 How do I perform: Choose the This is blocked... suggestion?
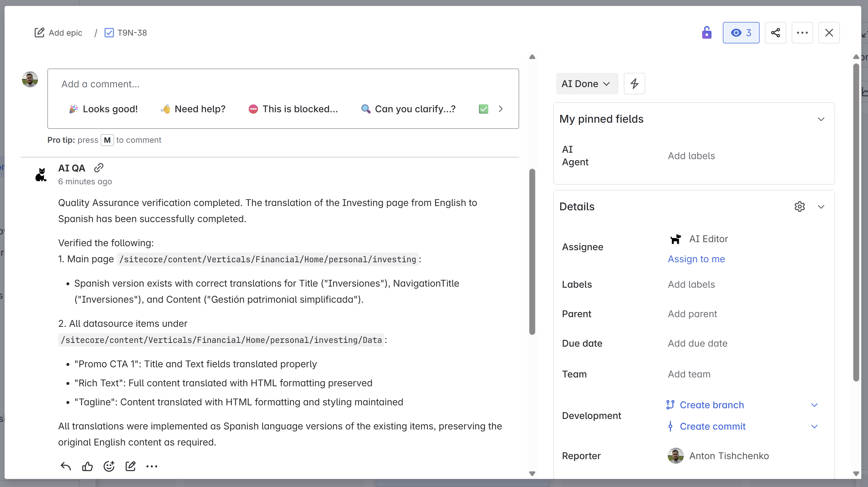click(x=293, y=109)
